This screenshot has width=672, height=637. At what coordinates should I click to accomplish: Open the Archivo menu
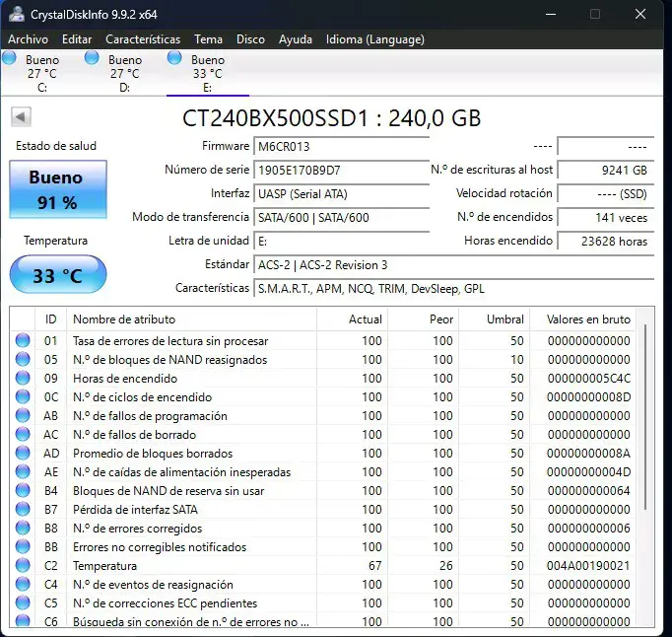tap(28, 39)
